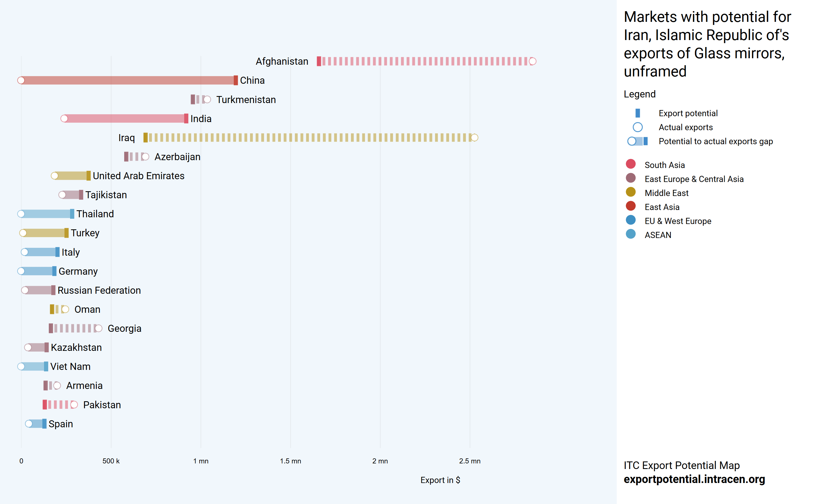Image resolution: width=827 pixels, height=504 pixels.
Task: Click the EU & West Europe legend dot
Action: point(631,220)
